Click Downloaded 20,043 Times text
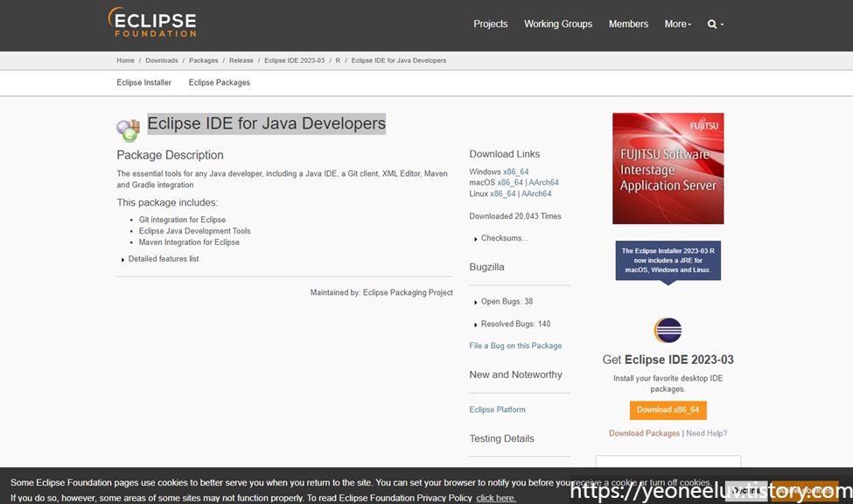Image resolution: width=853 pixels, height=504 pixels. click(515, 216)
